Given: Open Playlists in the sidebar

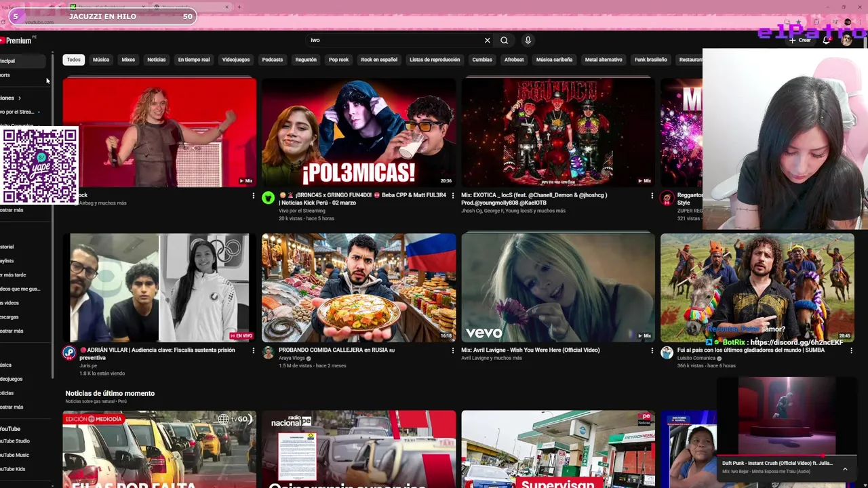Looking at the screenshot, I should pyautogui.click(x=22, y=261).
